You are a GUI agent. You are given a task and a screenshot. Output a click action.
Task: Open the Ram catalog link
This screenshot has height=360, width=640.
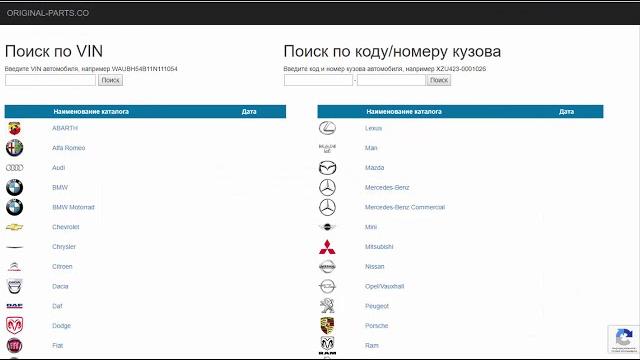(x=371, y=346)
